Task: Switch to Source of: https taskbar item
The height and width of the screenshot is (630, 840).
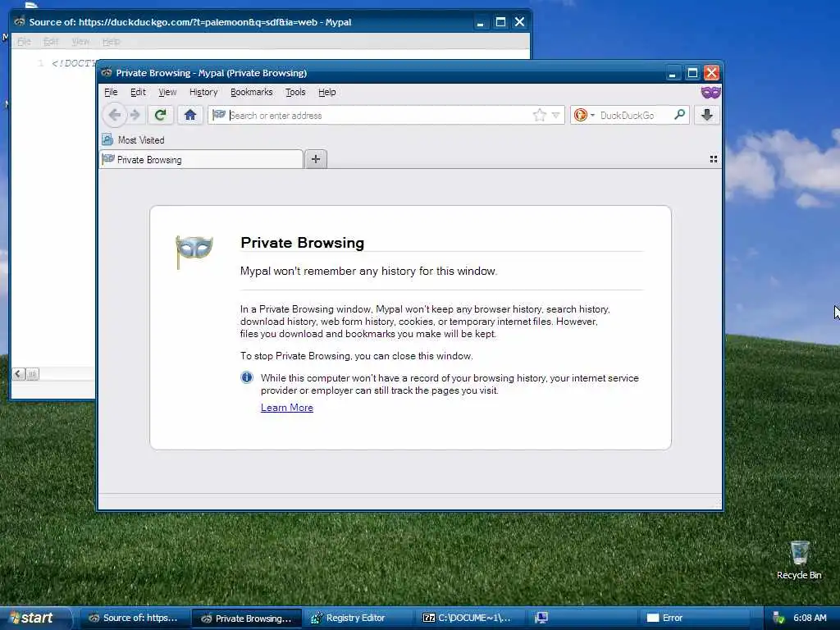Action: point(134,619)
